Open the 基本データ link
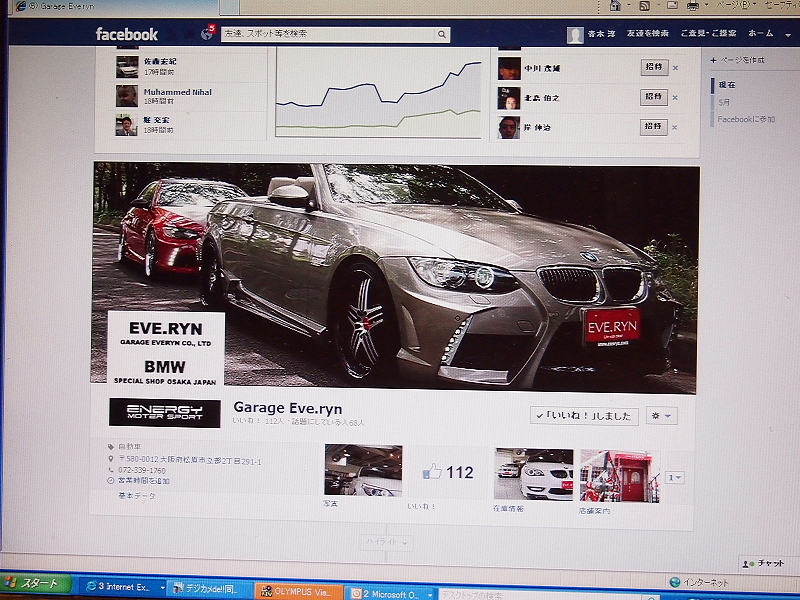This screenshot has height=600, width=800. point(137,495)
